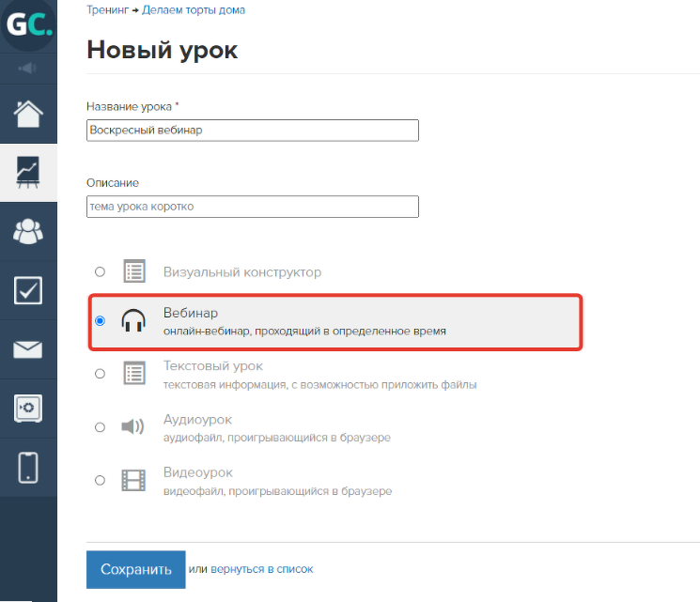The width and height of the screenshot is (700, 602).
Task: Open the users group icon in sidebar
Action: click(28, 230)
